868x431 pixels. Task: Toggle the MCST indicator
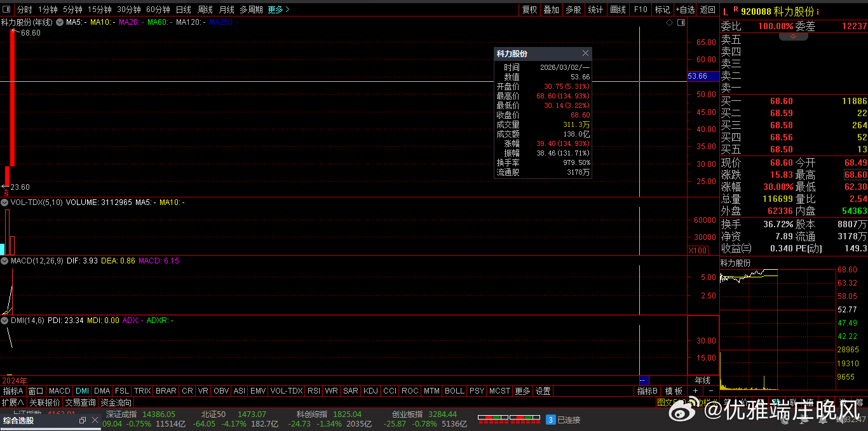click(499, 391)
